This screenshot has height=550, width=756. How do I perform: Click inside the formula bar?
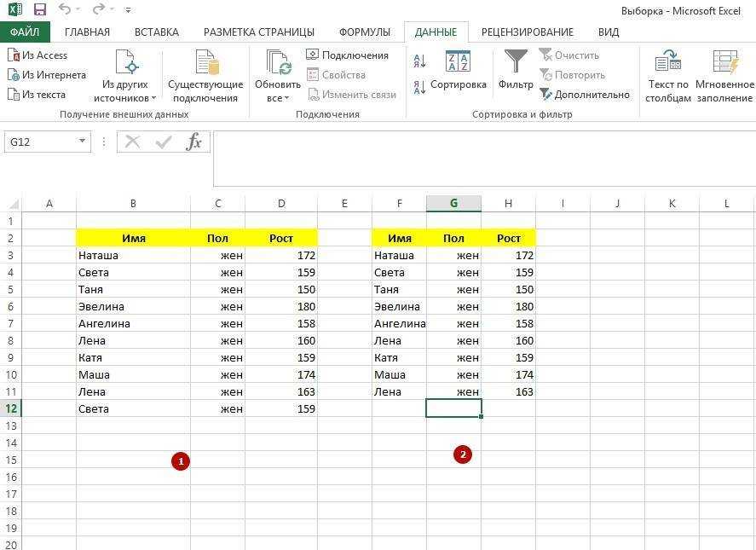coord(484,159)
